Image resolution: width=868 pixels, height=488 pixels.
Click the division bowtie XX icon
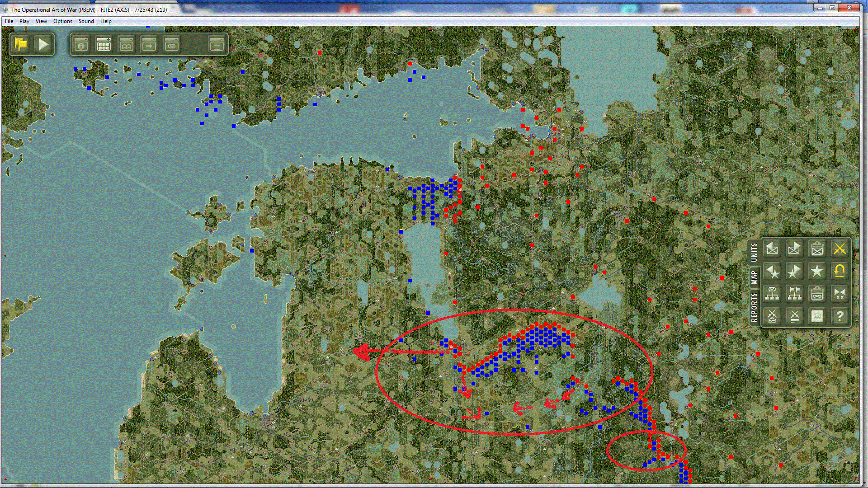pyautogui.click(x=840, y=294)
